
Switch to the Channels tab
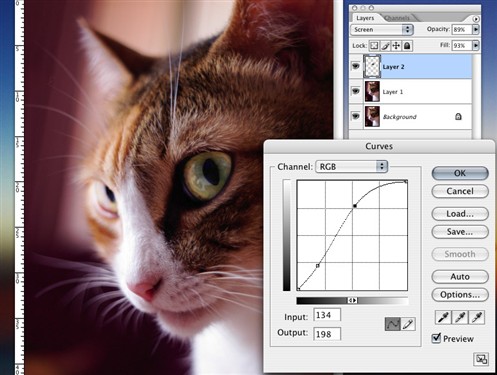[397, 18]
